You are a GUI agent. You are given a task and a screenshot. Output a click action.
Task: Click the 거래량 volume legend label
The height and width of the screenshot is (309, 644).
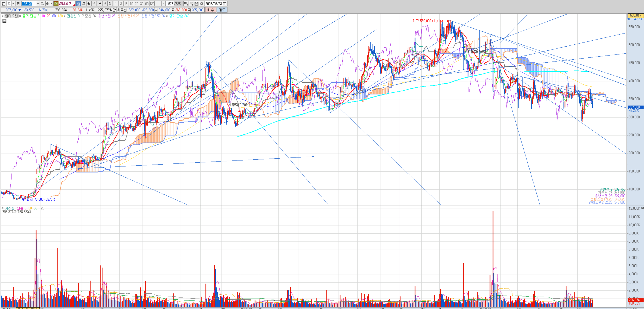pos(10,208)
